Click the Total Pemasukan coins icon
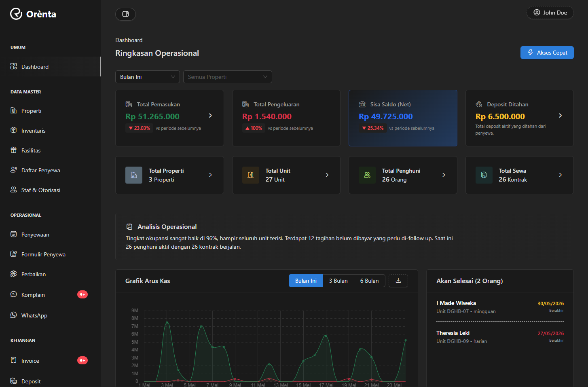 129,104
